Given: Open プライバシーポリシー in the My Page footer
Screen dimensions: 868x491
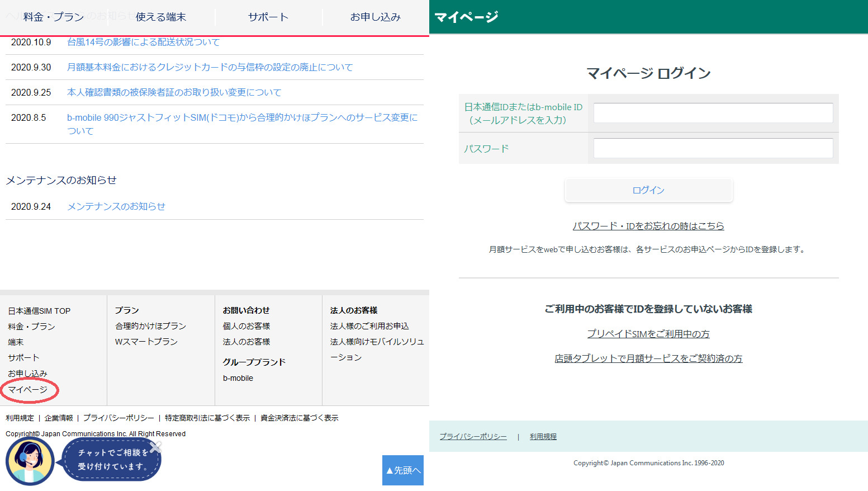Looking at the screenshot, I should (473, 437).
